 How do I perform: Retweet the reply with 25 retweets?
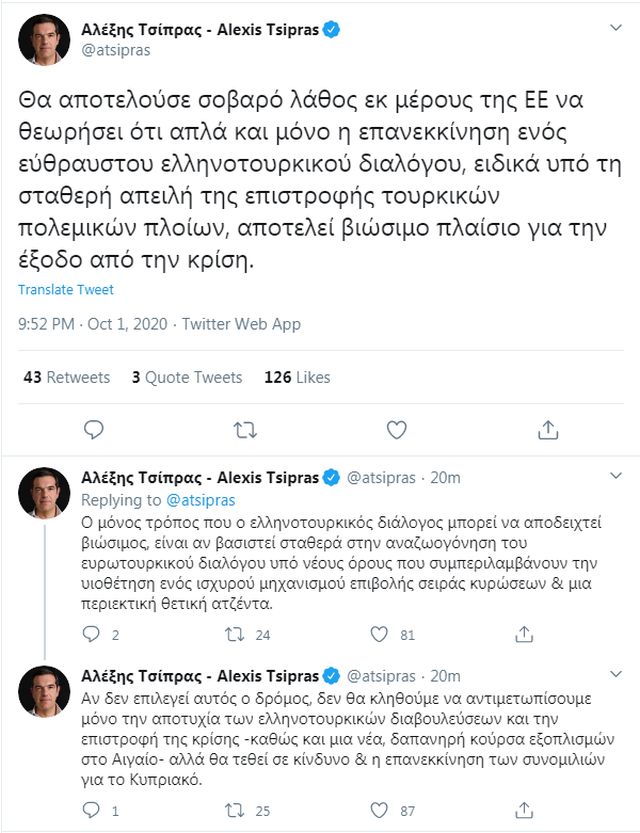click(x=235, y=810)
